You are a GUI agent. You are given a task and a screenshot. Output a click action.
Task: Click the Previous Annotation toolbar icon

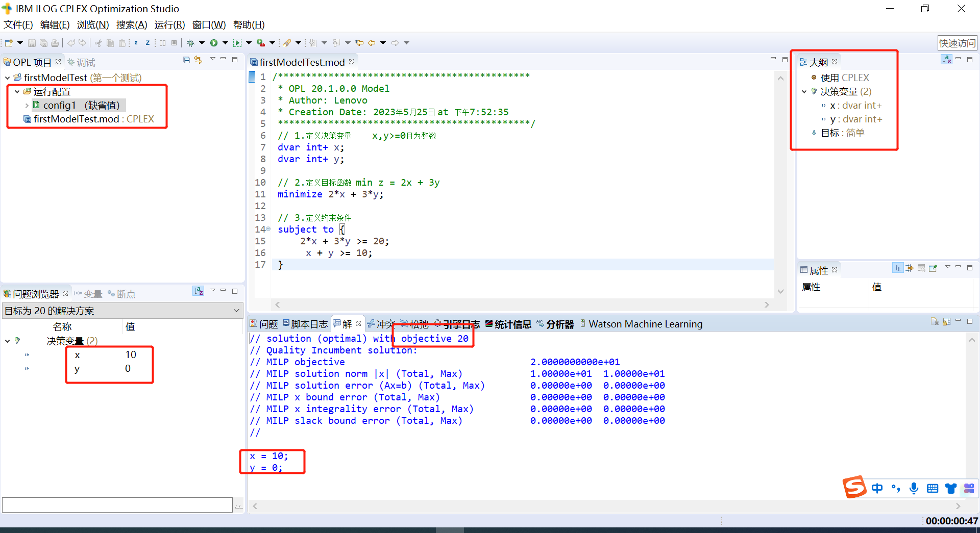(336, 43)
